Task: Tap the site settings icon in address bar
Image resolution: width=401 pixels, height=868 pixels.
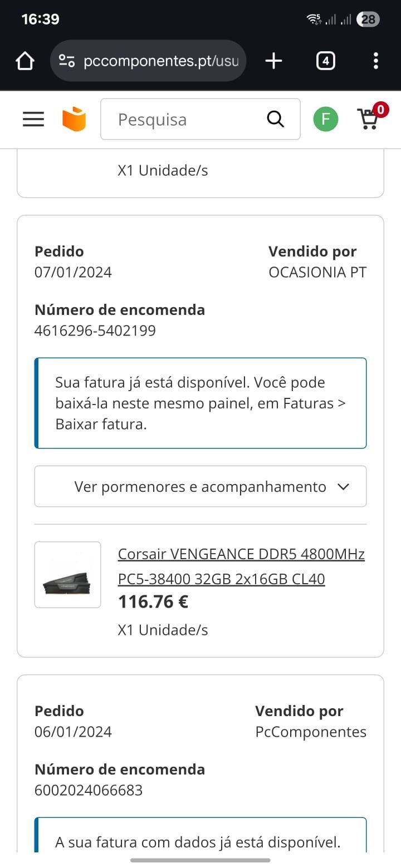Action: (67, 61)
